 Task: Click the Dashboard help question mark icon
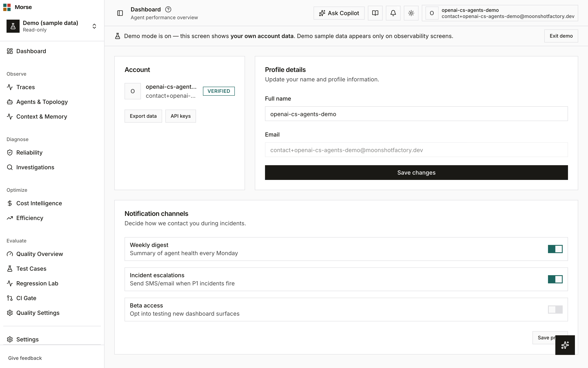[x=168, y=9]
